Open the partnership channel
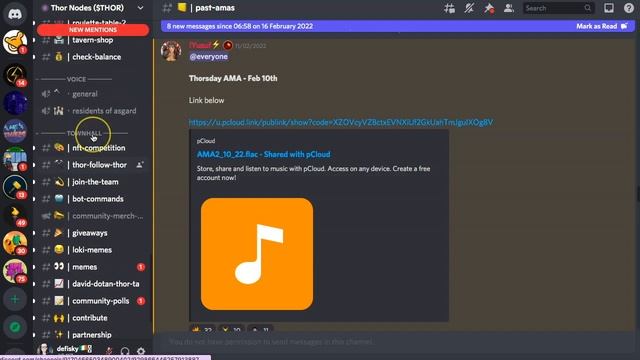 click(92, 335)
